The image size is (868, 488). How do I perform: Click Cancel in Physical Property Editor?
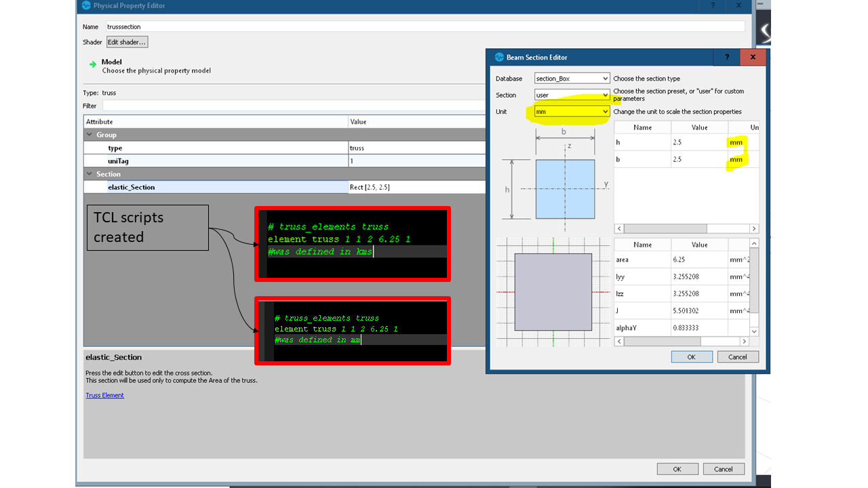[x=724, y=469]
